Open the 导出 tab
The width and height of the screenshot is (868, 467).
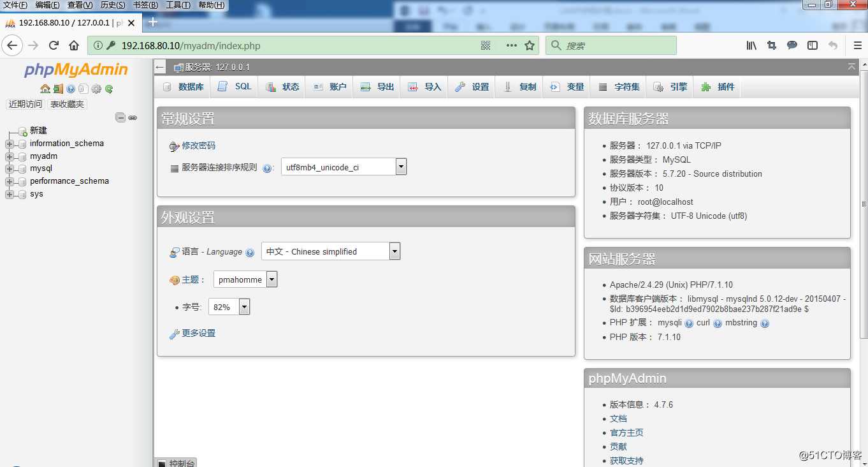tap(377, 87)
